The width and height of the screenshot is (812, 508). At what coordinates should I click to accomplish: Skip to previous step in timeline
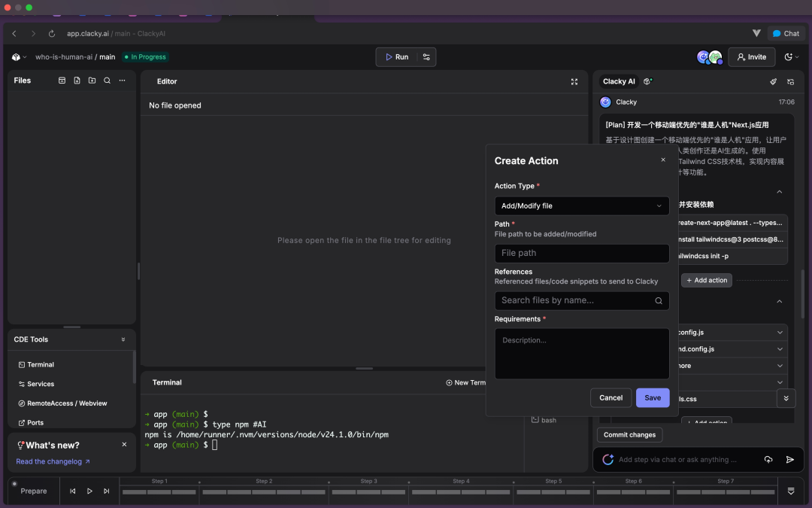[x=72, y=491]
